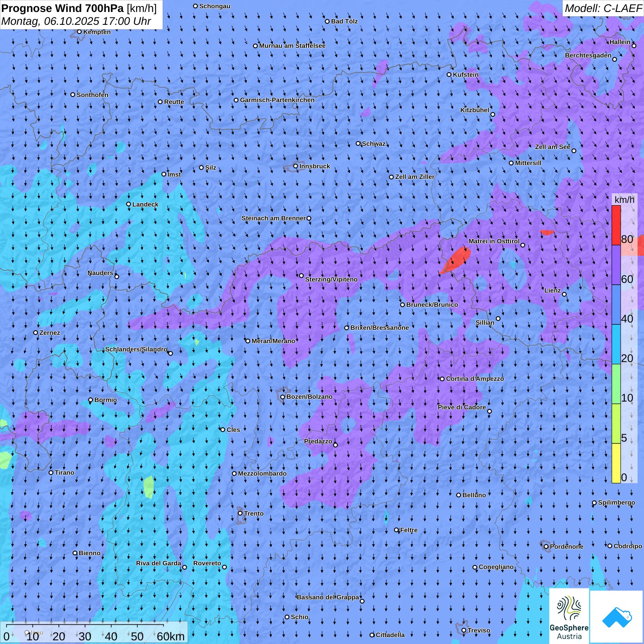
Task: Click the Tirano location marker
Action: [51, 472]
